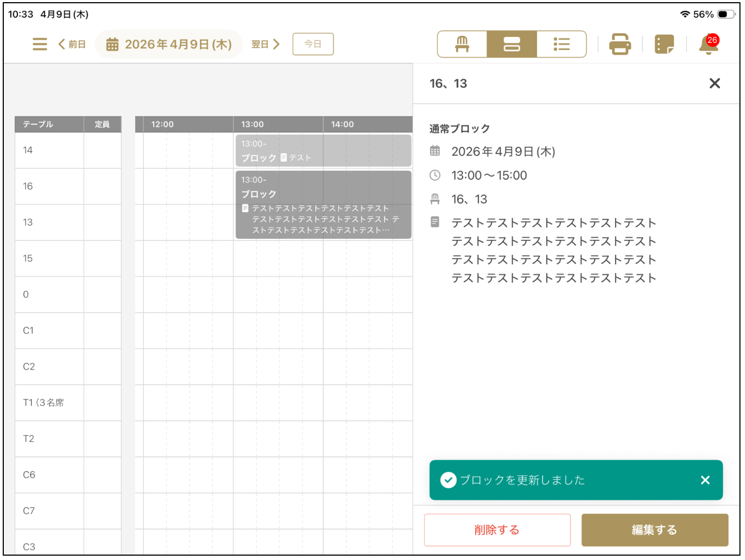Open notifications bell with 26 unread
This screenshot has height=560, width=745.
tap(708, 44)
